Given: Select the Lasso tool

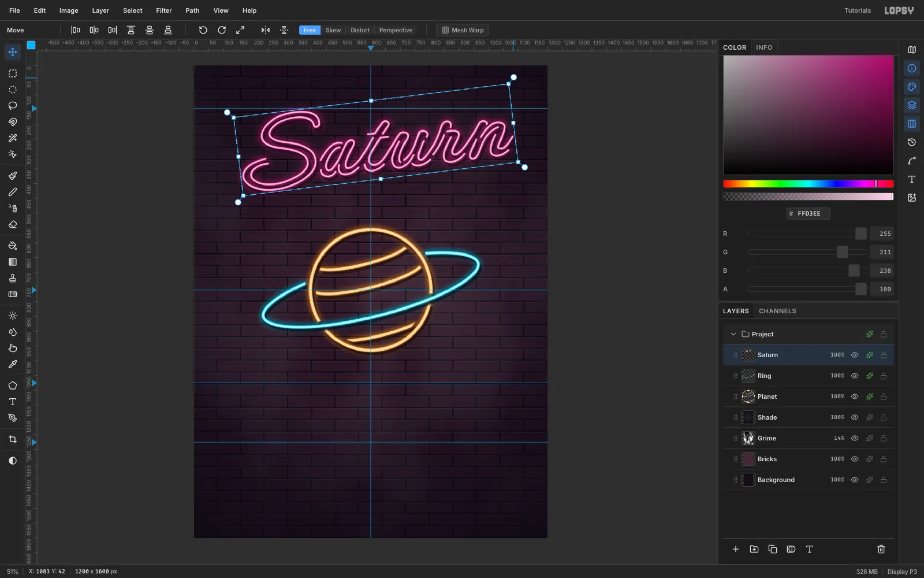Looking at the screenshot, I should point(13,106).
